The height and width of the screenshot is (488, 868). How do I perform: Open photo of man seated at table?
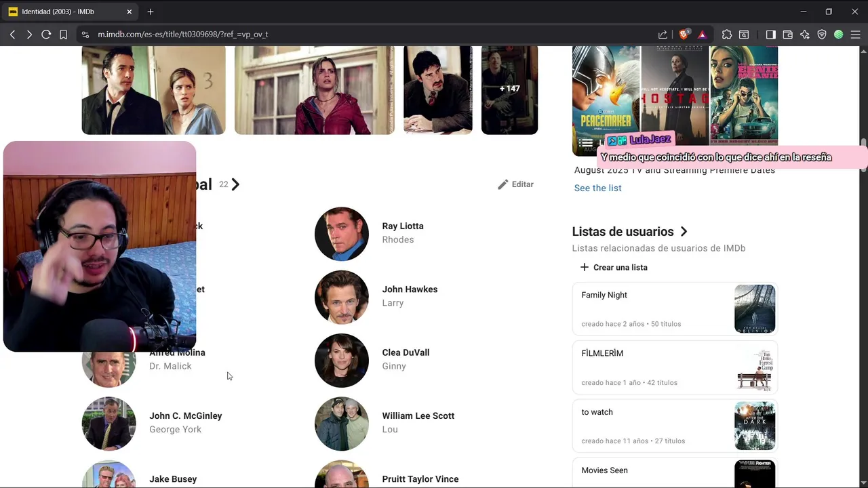click(x=437, y=89)
